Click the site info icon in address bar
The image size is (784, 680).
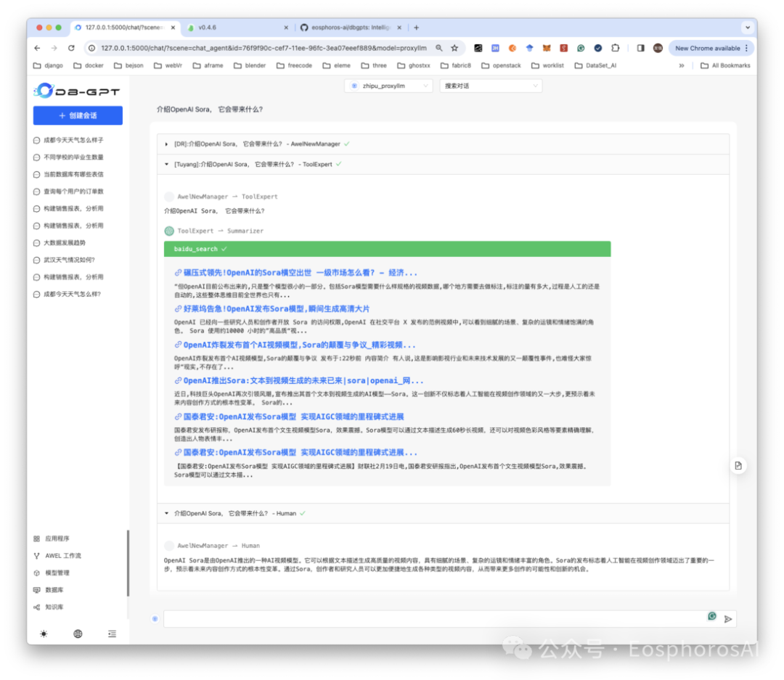[91, 48]
